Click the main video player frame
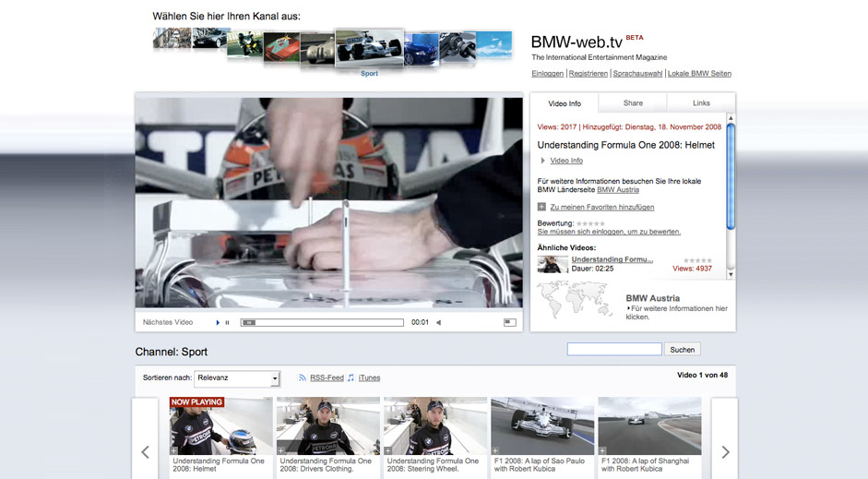Image resolution: width=868 pixels, height=479 pixels. point(328,203)
